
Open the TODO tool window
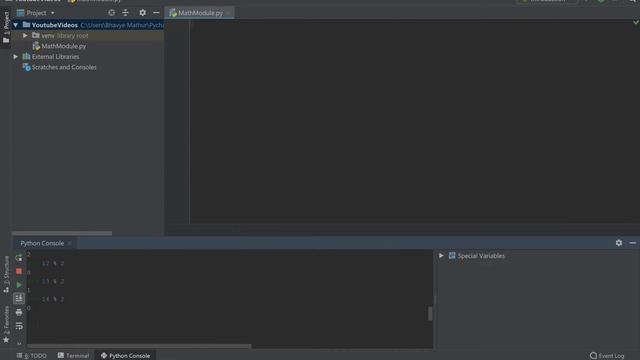[x=32, y=356]
